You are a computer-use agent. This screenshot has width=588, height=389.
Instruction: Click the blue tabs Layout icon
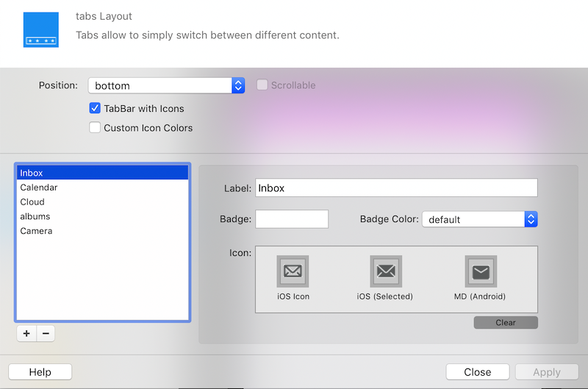point(41,29)
